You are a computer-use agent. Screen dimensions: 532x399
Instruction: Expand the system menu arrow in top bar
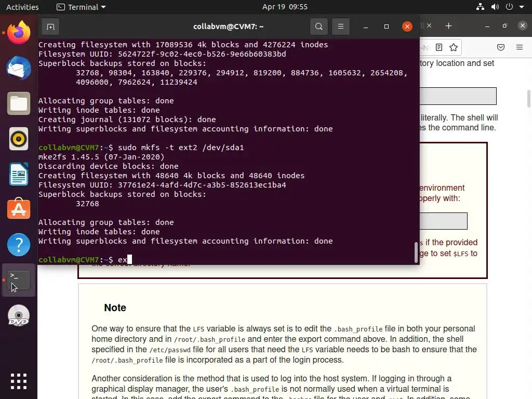click(x=522, y=7)
